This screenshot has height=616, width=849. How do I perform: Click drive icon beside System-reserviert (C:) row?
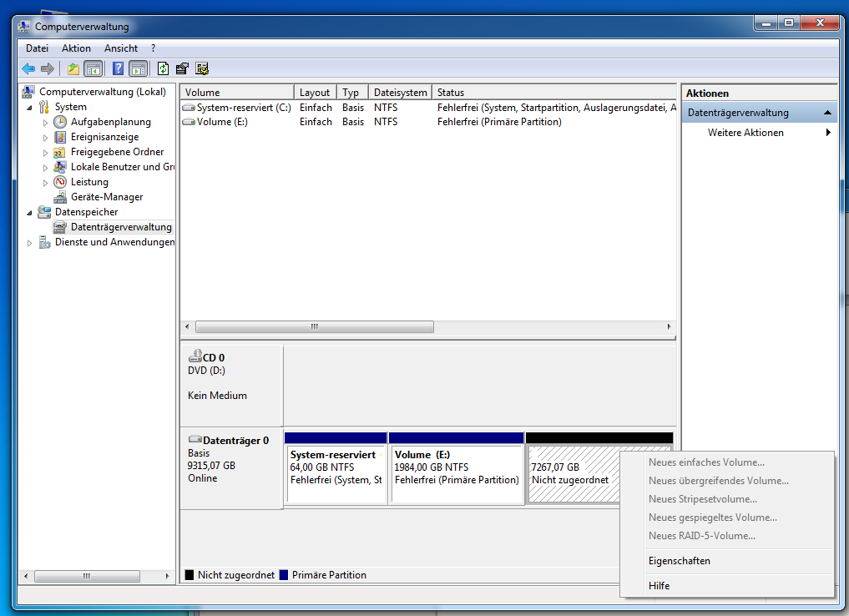click(x=189, y=108)
